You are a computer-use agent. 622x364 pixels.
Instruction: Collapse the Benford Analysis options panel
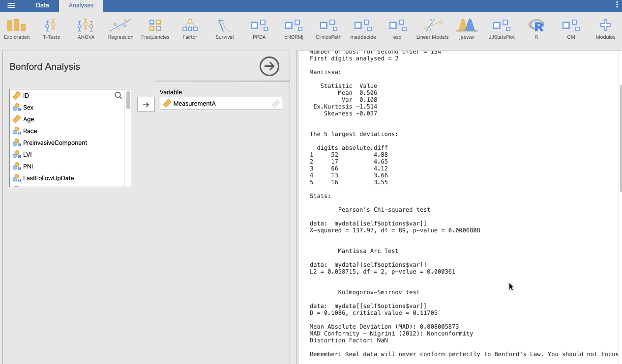pos(269,66)
